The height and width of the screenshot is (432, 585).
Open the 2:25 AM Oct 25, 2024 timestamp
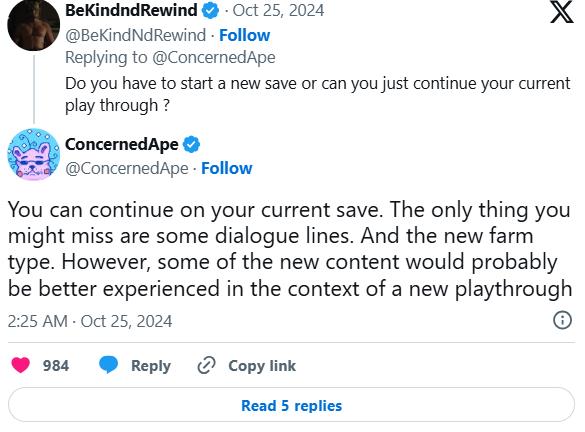[90, 321]
